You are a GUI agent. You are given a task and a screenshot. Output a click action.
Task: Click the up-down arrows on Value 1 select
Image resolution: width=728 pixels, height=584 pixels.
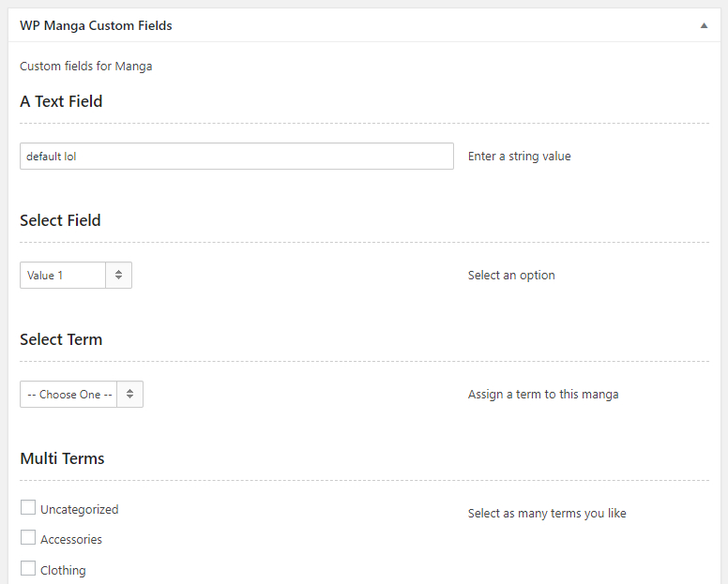(x=119, y=275)
